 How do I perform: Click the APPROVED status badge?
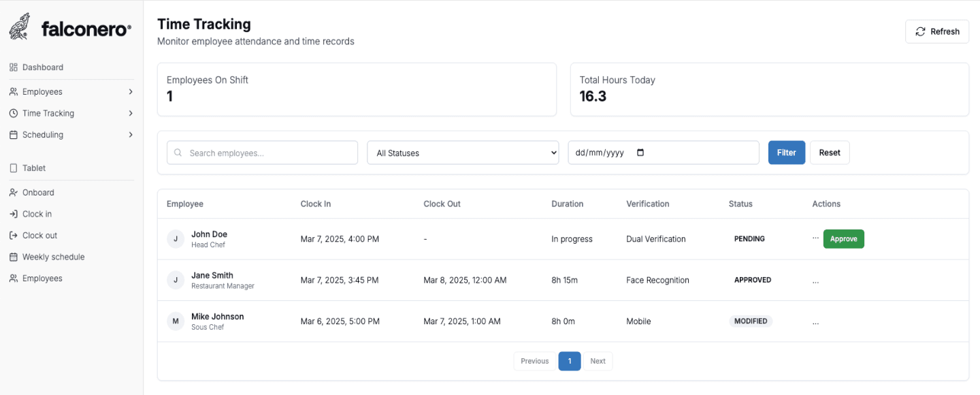tap(753, 280)
